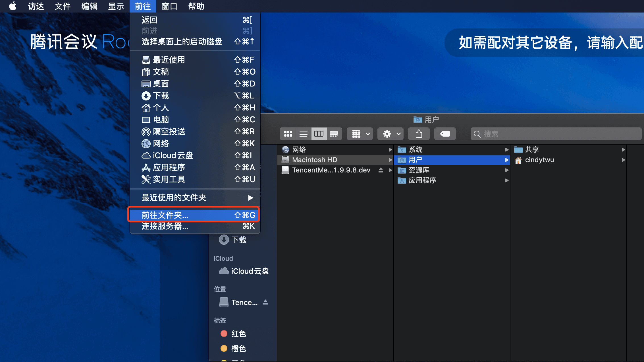Open the 编辑 menu
The height and width of the screenshot is (362, 644).
89,6
